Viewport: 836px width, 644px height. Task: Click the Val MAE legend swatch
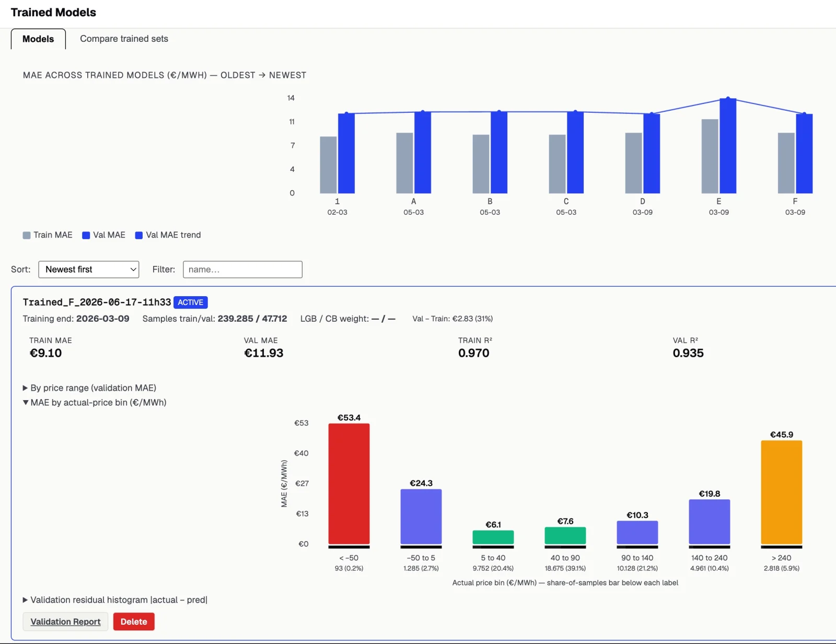click(86, 236)
